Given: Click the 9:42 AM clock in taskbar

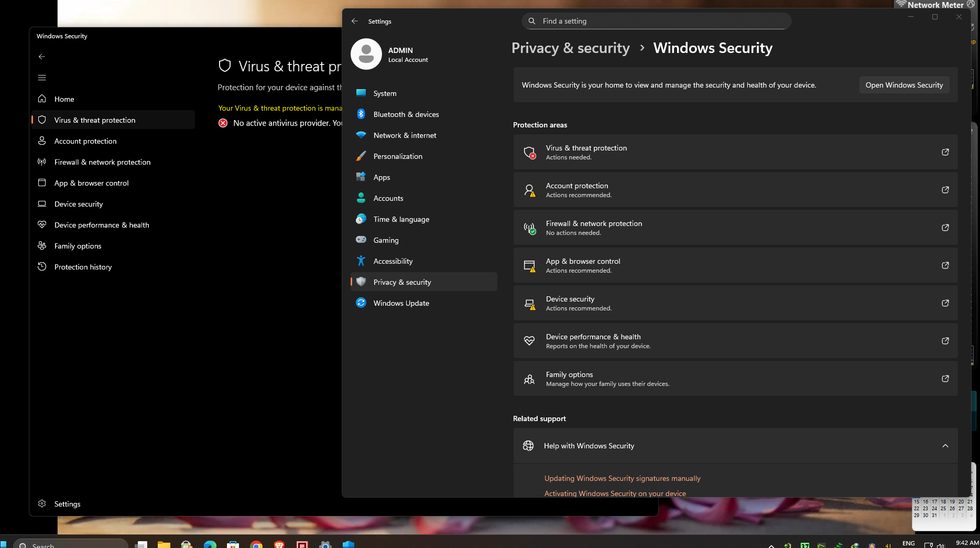Looking at the screenshot, I should (967, 543).
